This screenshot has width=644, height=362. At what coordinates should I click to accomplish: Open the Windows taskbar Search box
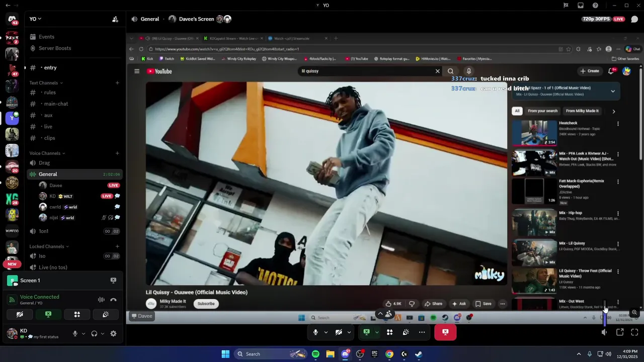[x=271, y=354]
